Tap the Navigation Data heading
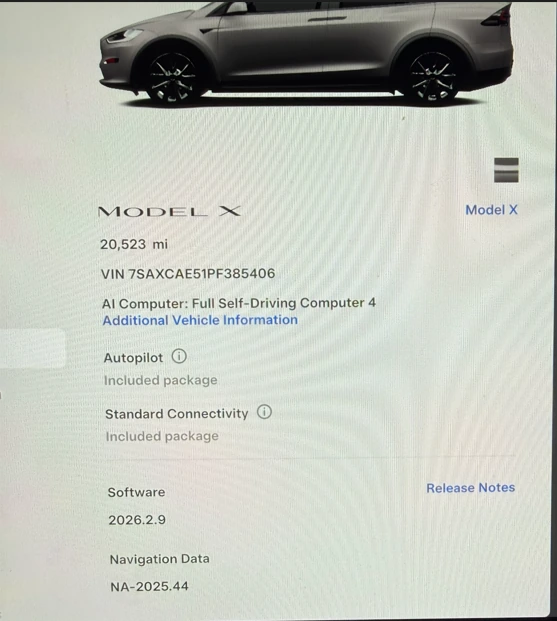 160,559
